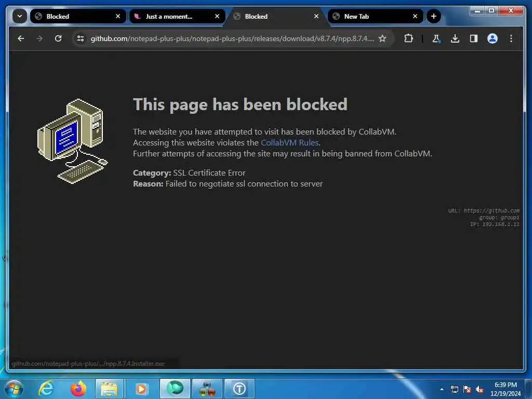This screenshot has width=532, height=399.
Task: Switch to the Just a moment... tab
Action: click(x=177, y=16)
